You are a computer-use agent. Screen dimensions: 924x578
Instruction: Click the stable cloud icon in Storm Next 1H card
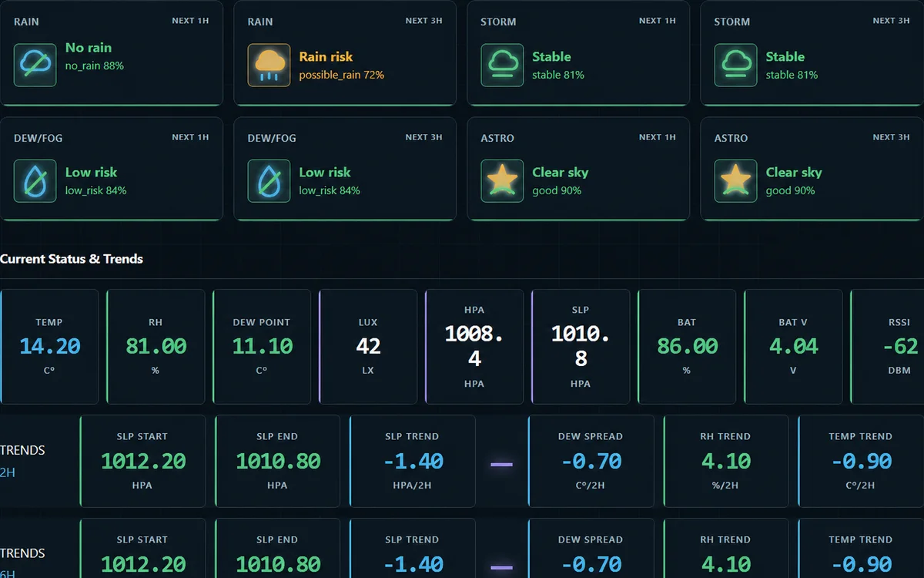tap(502, 65)
